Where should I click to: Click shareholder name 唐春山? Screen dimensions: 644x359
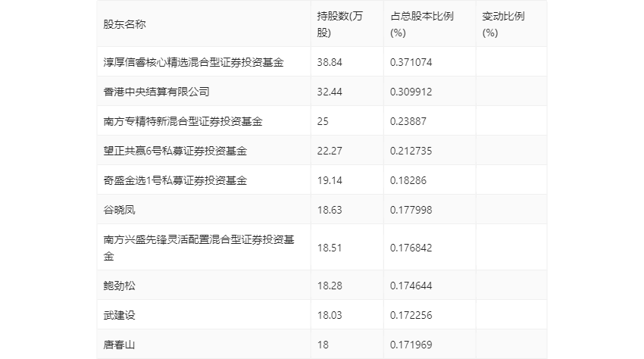coord(119,345)
